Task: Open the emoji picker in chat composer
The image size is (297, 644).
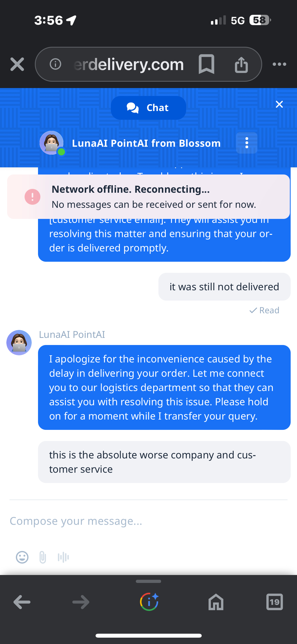Action: click(x=22, y=557)
